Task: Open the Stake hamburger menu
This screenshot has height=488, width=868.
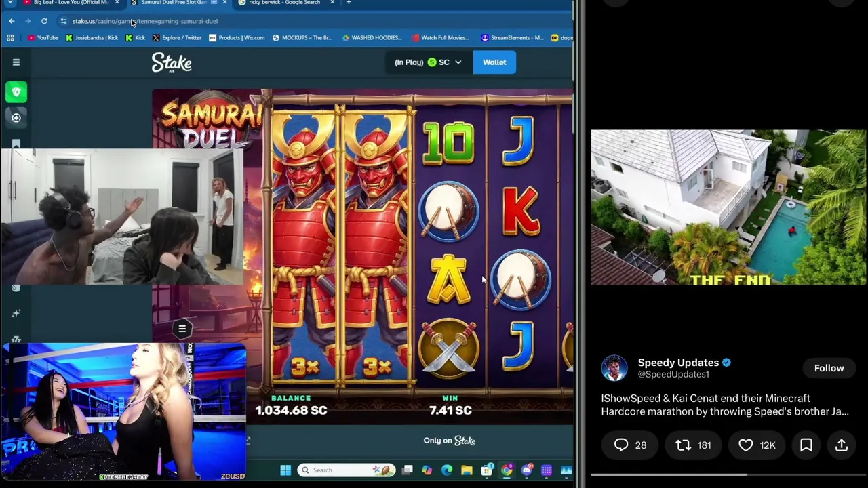Action: point(16,62)
